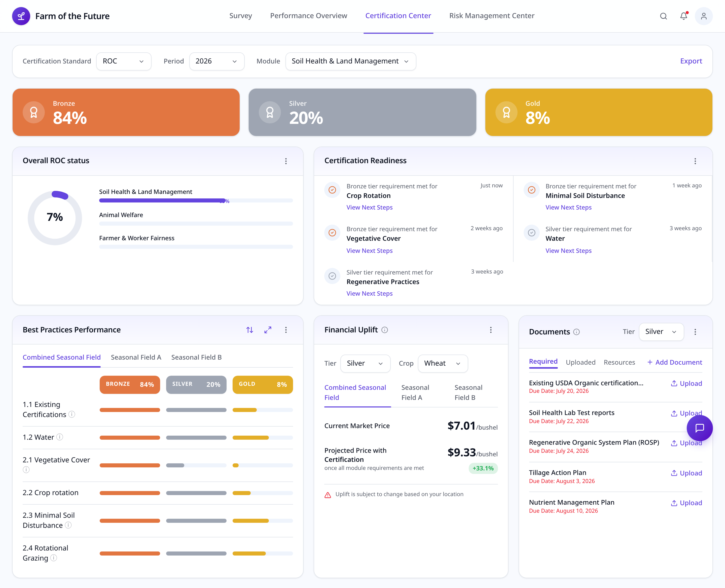Switch to Seasonal Field B in Financial Uplift
The image size is (725, 588).
click(x=468, y=392)
